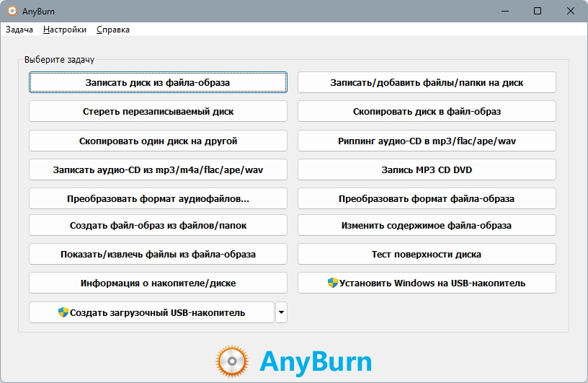Viewport: 588px width, 383px height.
Task: Select Стереть перезаписываемый диск
Action: click(x=158, y=111)
